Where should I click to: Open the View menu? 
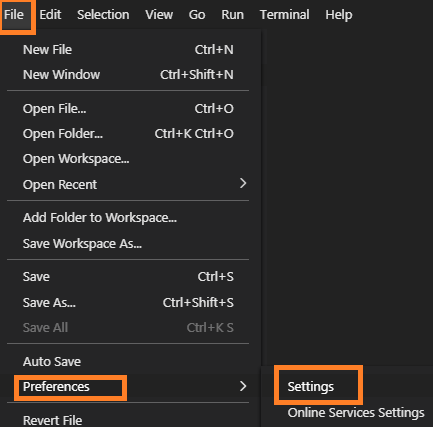click(x=159, y=15)
